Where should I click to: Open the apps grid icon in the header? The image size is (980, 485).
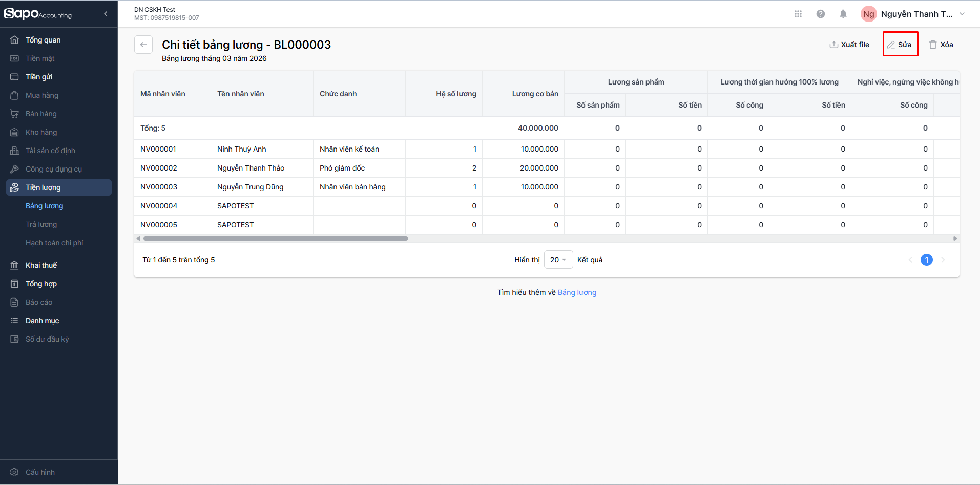(x=798, y=14)
